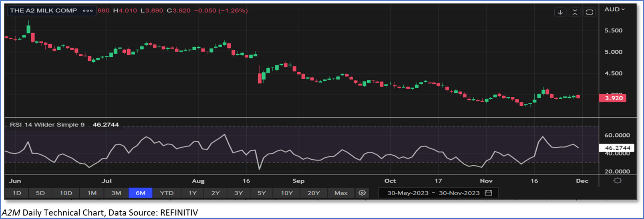The height and width of the screenshot is (219, 644).
Task: Open the time range settings gear
Action: click(362, 193)
